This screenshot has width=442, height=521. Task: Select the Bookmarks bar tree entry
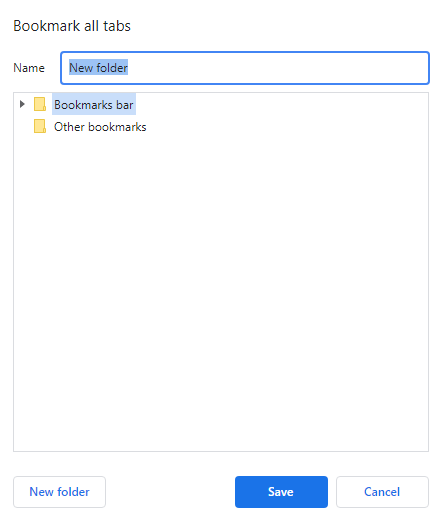pyautogui.click(x=94, y=104)
